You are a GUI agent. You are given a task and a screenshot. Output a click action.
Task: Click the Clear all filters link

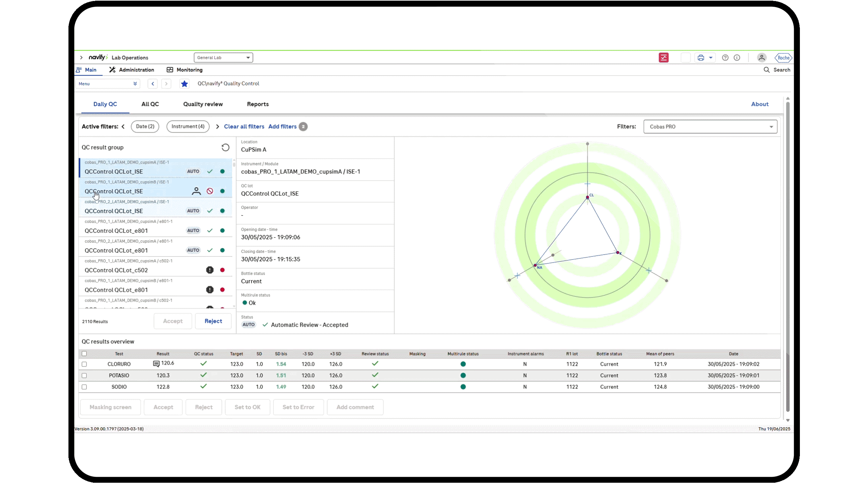click(x=244, y=126)
